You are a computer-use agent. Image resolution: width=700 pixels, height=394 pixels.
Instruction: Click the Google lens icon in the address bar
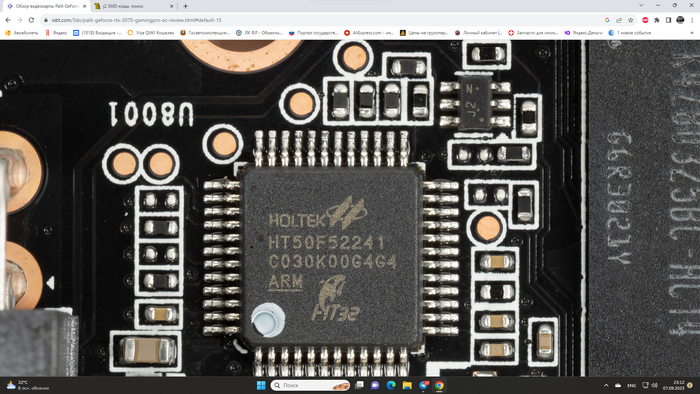607,20
